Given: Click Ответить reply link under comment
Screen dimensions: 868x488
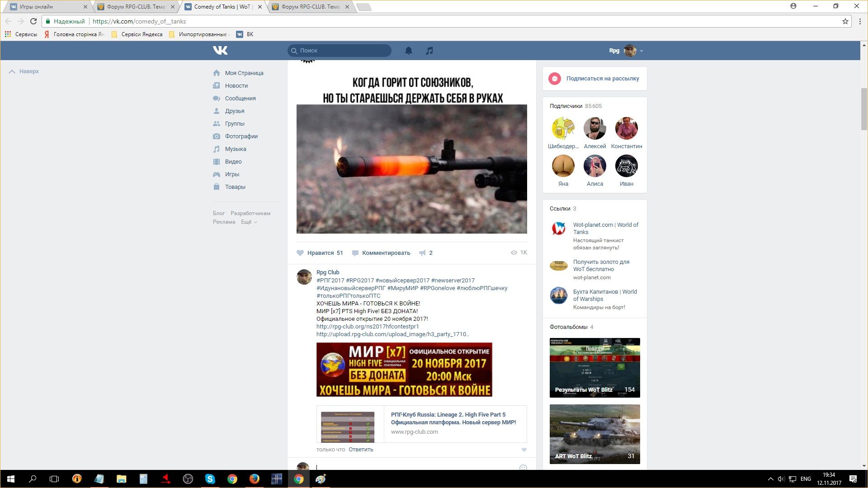Looking at the screenshot, I should [x=361, y=450].
